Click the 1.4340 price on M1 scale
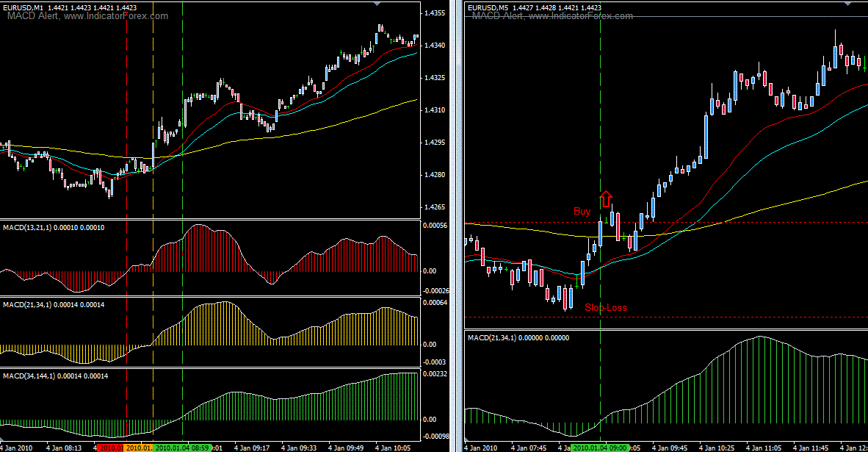The width and height of the screenshot is (868, 452). click(x=434, y=46)
